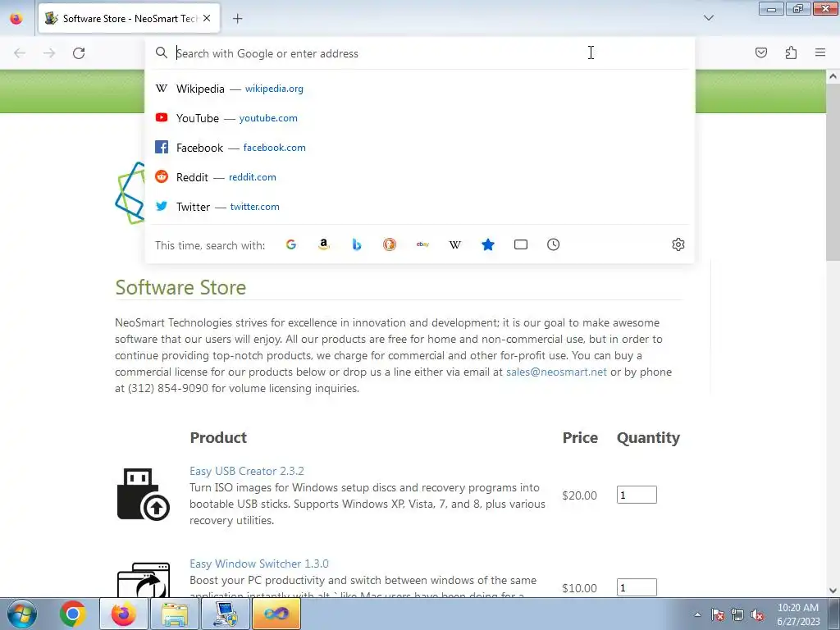Click the muted volume tray icon
The width and height of the screenshot is (840, 630).
pos(757,614)
